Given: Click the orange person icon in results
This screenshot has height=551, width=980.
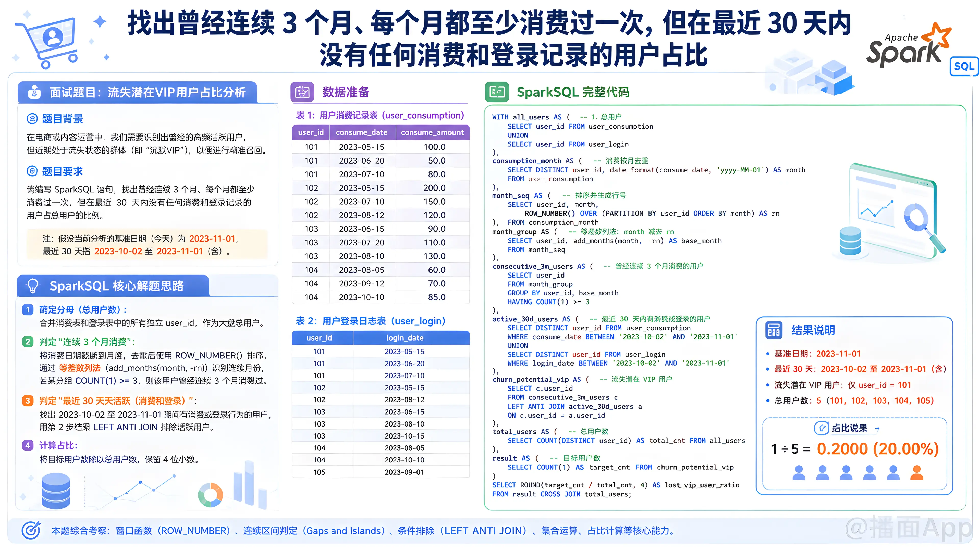Looking at the screenshot, I should [x=916, y=473].
